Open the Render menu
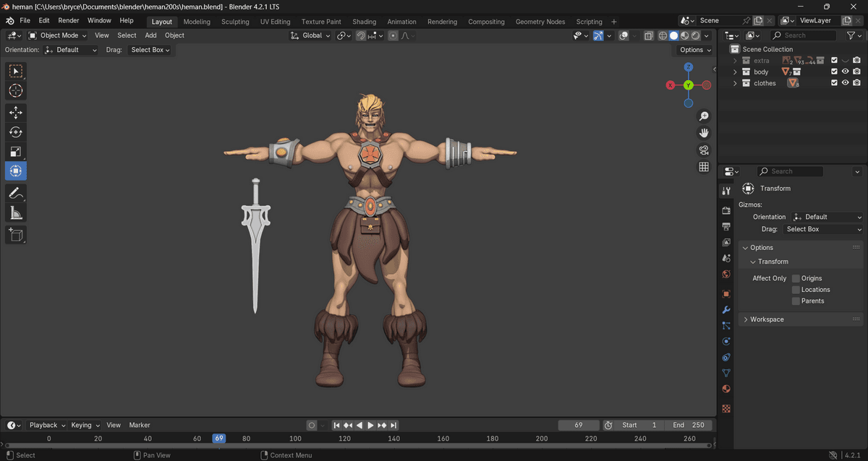868x461 pixels. pyautogui.click(x=69, y=21)
